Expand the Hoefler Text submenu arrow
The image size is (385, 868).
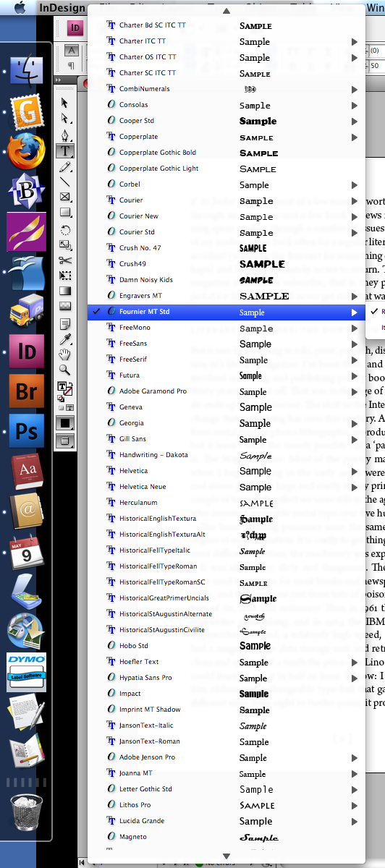click(355, 662)
